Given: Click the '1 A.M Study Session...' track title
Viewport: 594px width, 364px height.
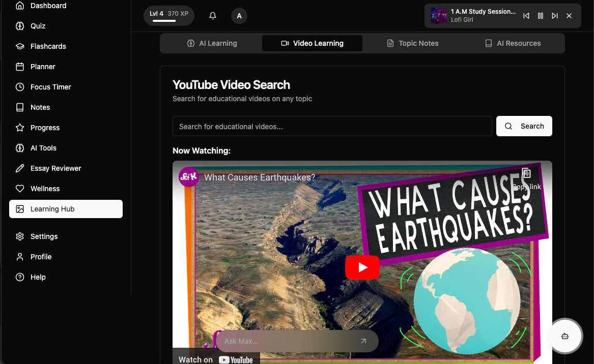Looking at the screenshot, I should pos(483,12).
